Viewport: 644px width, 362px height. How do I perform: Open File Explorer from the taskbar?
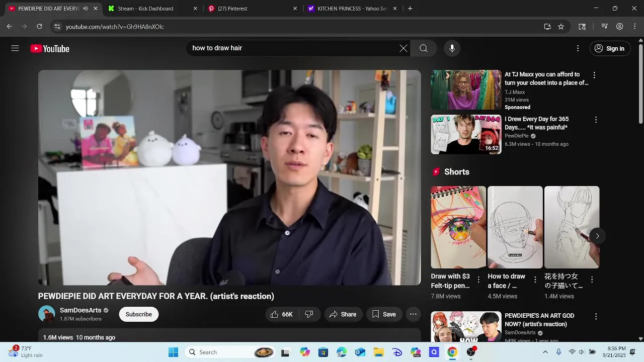[x=378, y=352]
